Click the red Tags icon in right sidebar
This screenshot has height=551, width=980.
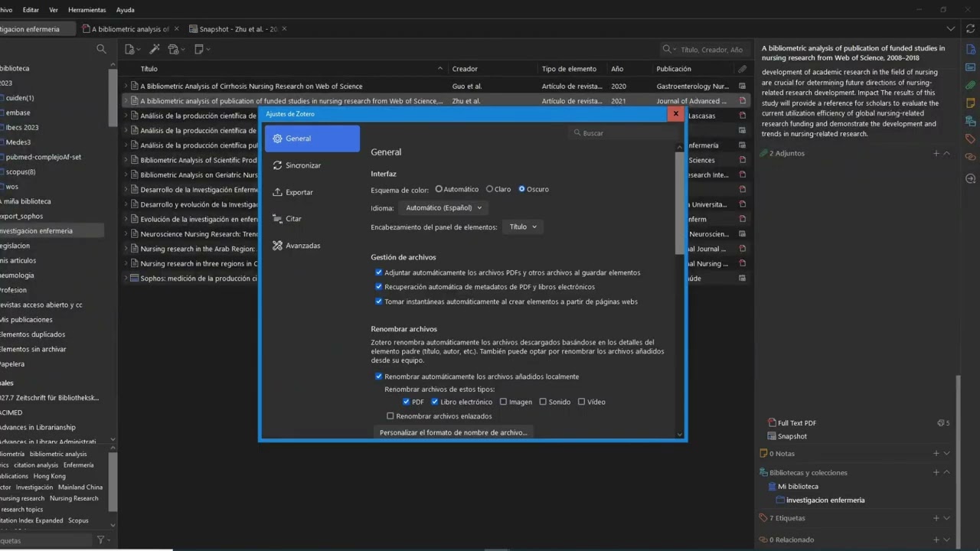(970, 139)
